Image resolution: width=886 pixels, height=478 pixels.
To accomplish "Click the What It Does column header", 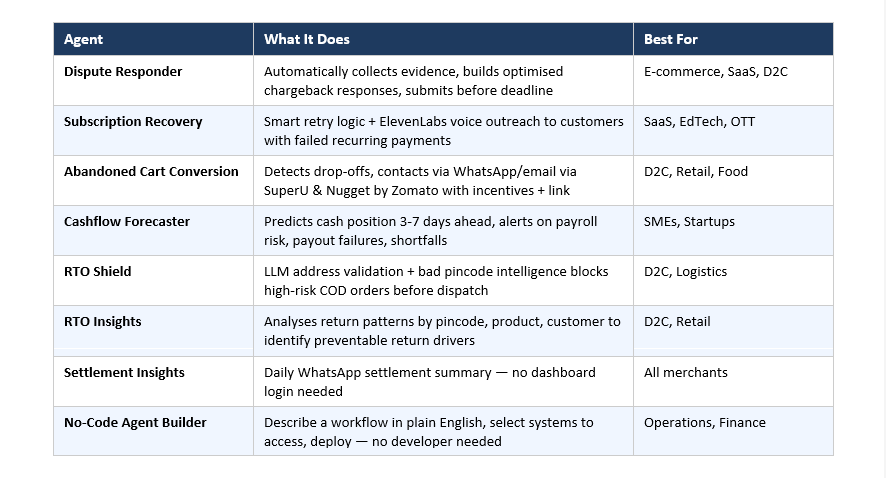I will [x=307, y=40].
